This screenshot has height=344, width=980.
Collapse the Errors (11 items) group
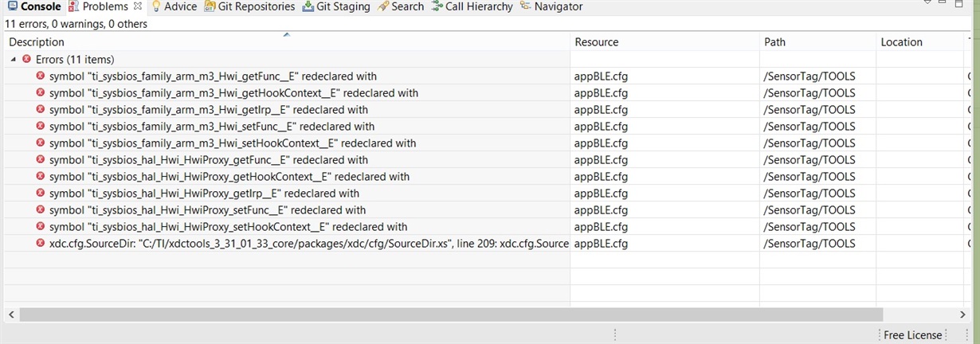pyautogui.click(x=13, y=60)
